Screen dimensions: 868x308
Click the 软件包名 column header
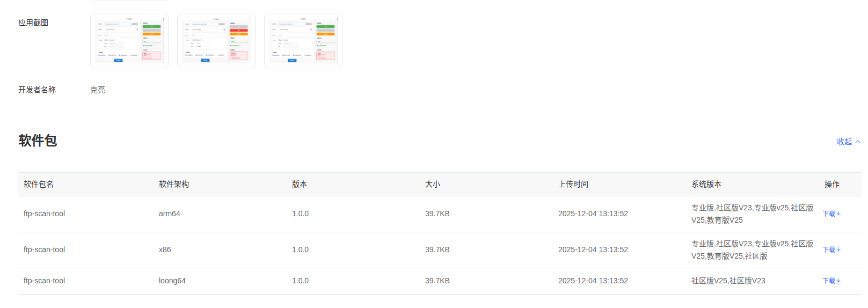pos(39,184)
